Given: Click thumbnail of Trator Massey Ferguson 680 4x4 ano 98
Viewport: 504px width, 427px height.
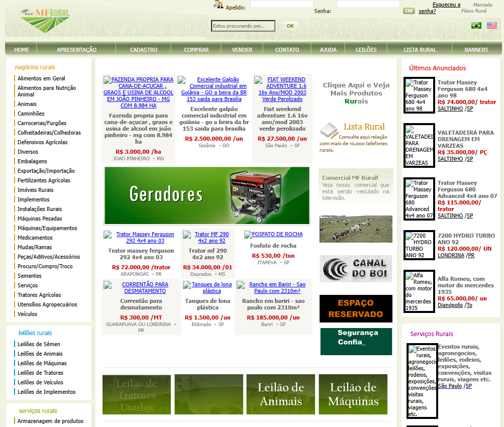Looking at the screenshot, I should 419,95.
